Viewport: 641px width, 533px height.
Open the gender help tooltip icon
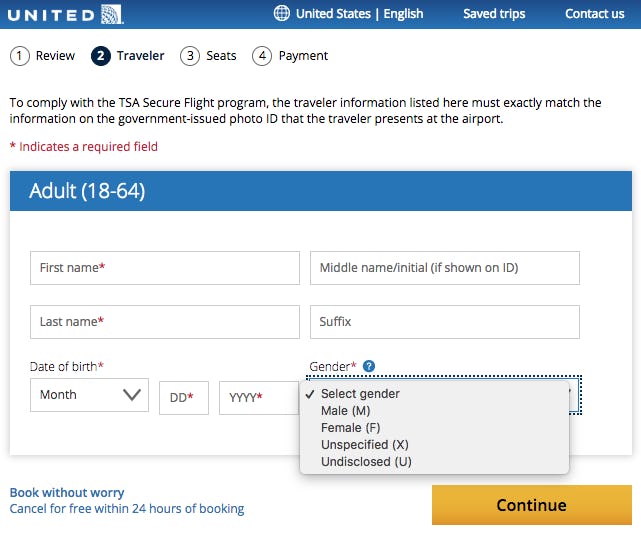[369, 366]
